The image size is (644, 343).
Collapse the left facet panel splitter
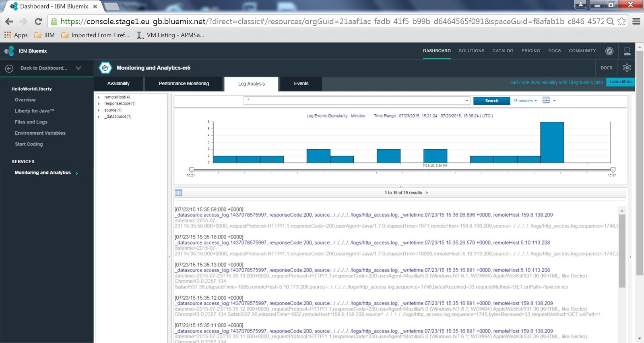169,257
